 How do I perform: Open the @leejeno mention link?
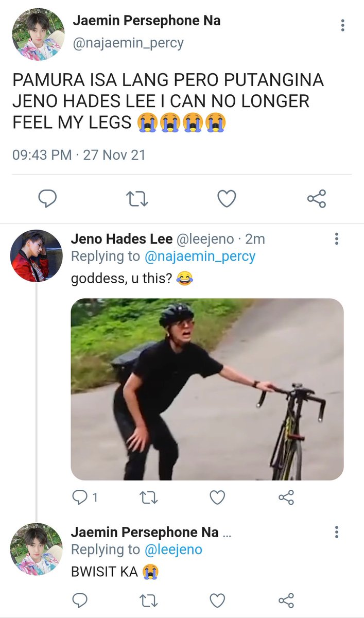174,550
